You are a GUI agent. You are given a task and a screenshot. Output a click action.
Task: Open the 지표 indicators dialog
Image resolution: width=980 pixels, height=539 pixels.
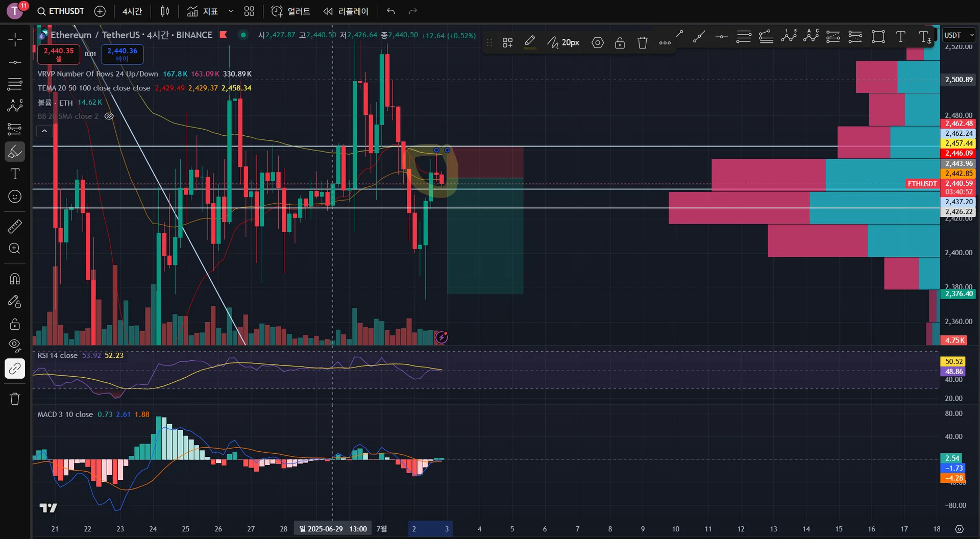[203, 11]
